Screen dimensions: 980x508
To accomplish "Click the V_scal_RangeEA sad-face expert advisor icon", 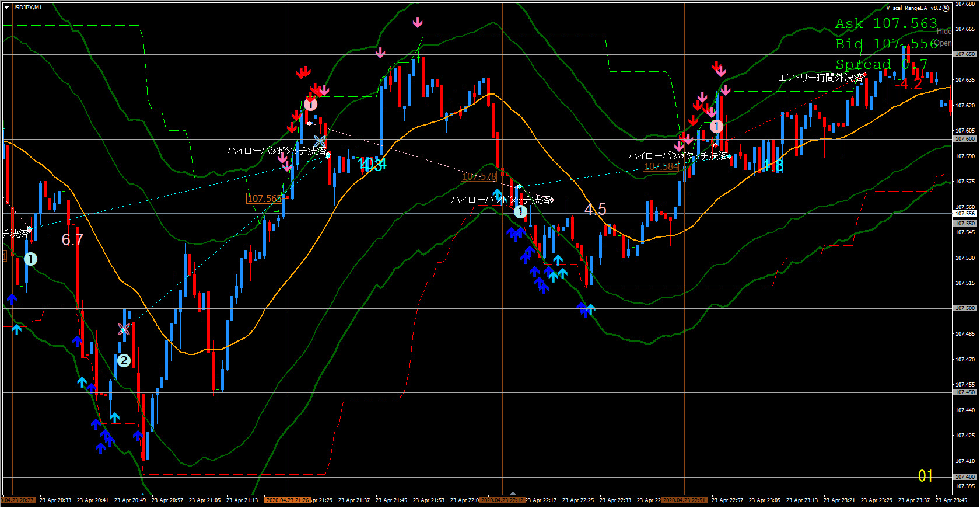I will coord(946,8).
